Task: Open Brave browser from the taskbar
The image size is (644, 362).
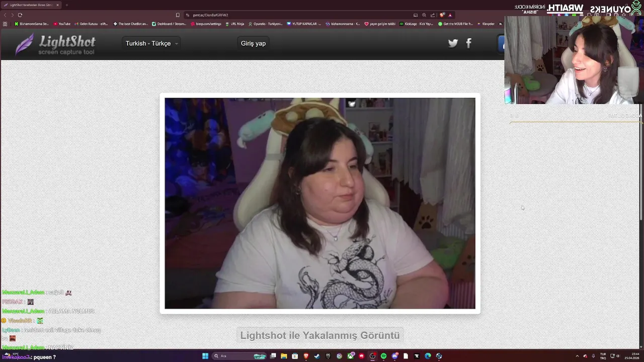Action: click(x=306, y=356)
